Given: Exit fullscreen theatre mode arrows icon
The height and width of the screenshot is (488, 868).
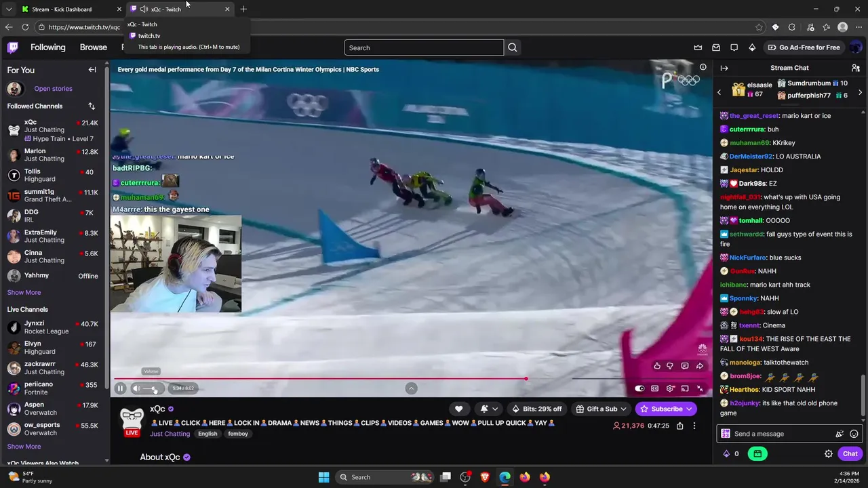Looking at the screenshot, I should pyautogui.click(x=700, y=388).
